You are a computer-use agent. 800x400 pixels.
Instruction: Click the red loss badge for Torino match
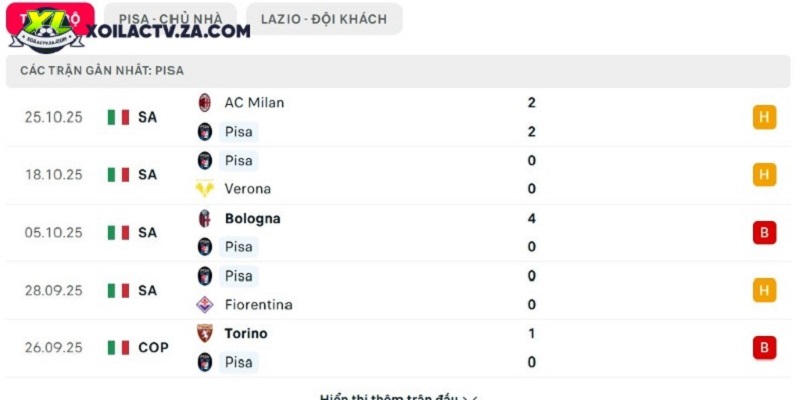(x=764, y=348)
